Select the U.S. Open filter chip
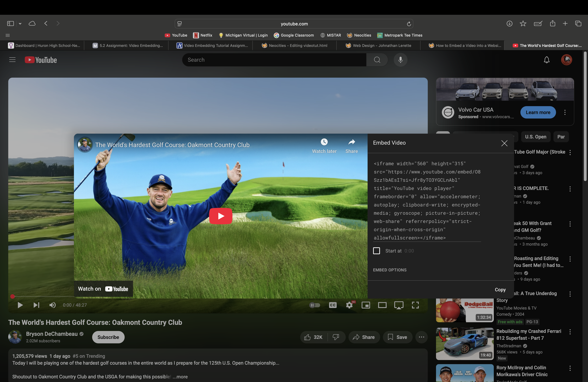 536,137
